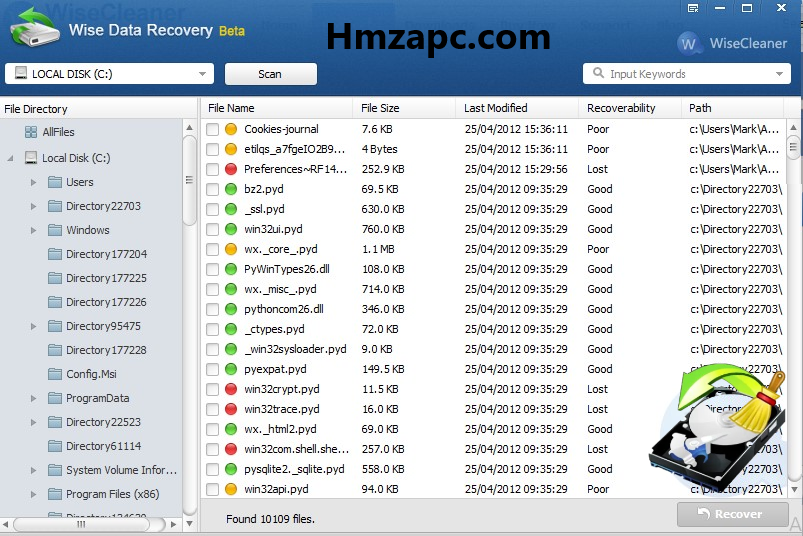The image size is (803, 536).
Task: Click the search magnifier icon
Action: [598, 73]
